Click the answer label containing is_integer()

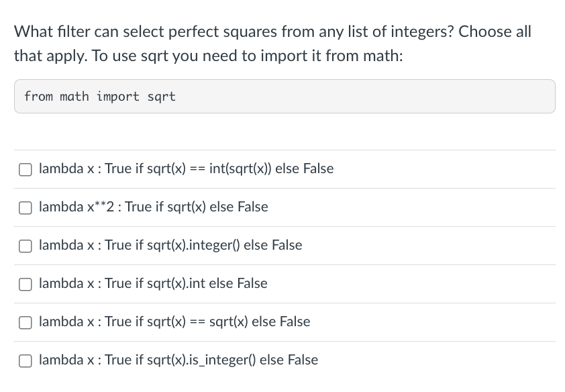tap(178, 360)
